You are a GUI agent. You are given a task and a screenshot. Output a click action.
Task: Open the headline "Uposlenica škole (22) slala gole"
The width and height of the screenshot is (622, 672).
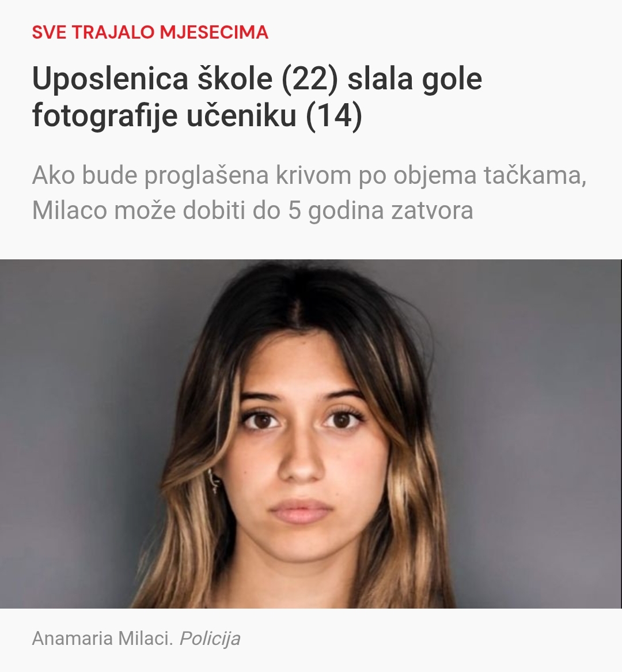click(x=257, y=80)
